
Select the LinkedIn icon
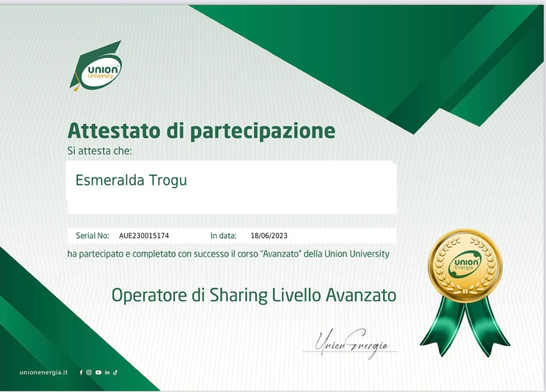pos(107,372)
